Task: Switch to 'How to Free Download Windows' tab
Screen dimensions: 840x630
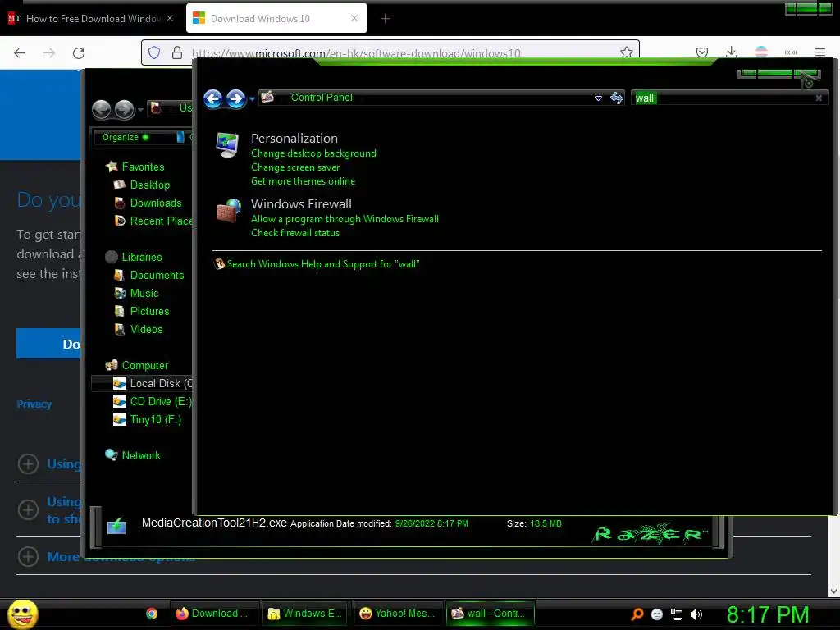Action: (93, 19)
